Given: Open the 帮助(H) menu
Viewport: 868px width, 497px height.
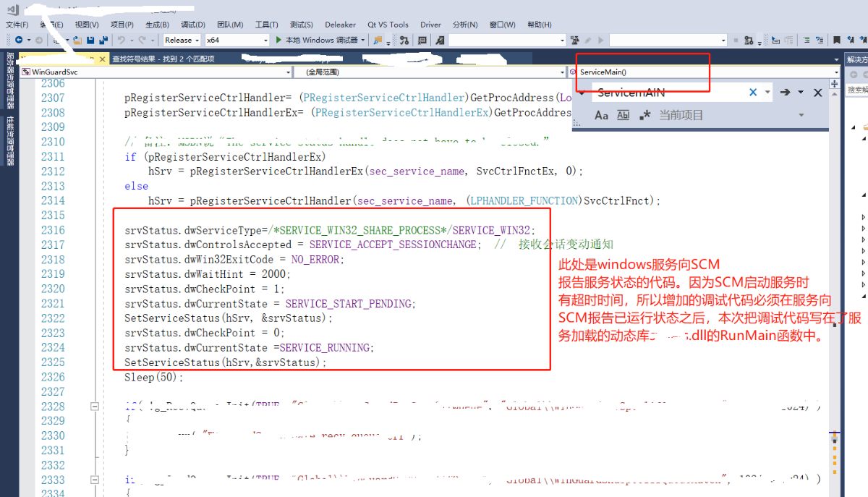Looking at the screenshot, I should tap(540, 25).
